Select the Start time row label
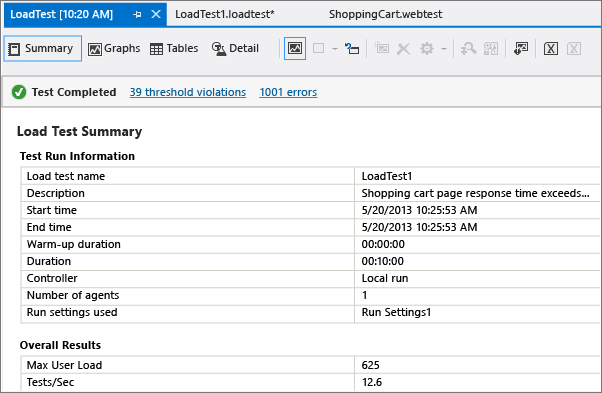Viewport: 602px width, 393px height. coord(51,210)
